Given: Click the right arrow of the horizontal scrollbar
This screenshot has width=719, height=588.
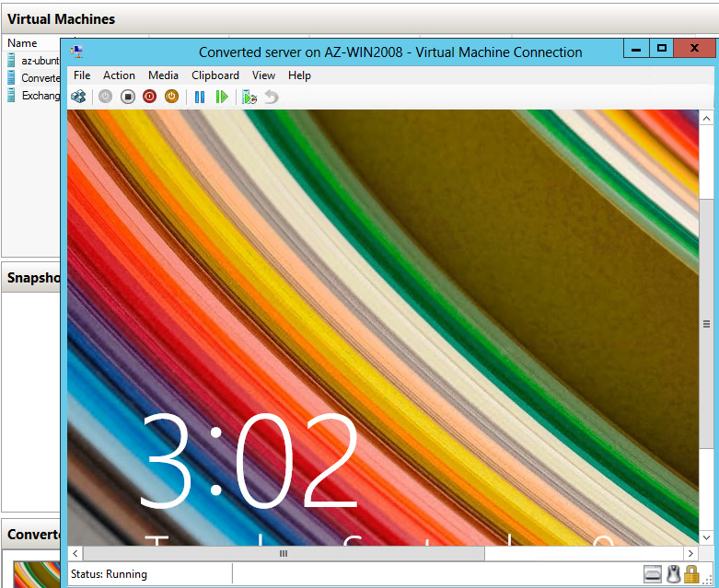Looking at the screenshot, I should click(x=690, y=553).
